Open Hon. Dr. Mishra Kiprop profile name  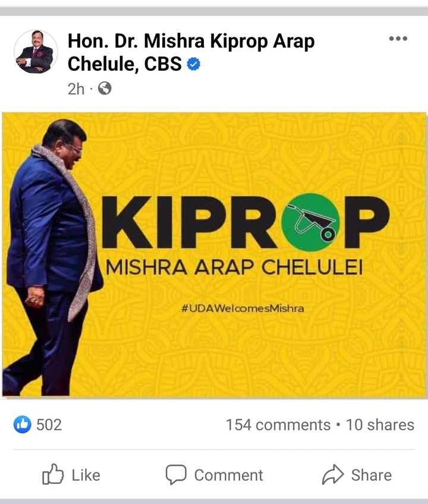191,52
